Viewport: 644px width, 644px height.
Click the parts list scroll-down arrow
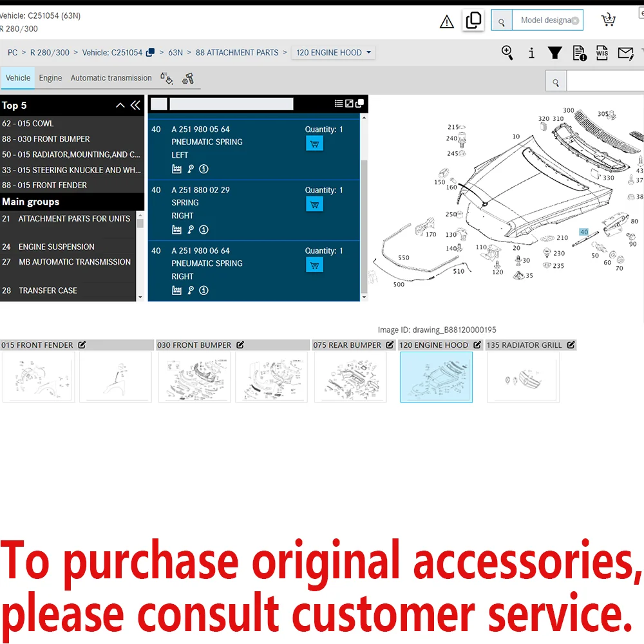coord(364,297)
